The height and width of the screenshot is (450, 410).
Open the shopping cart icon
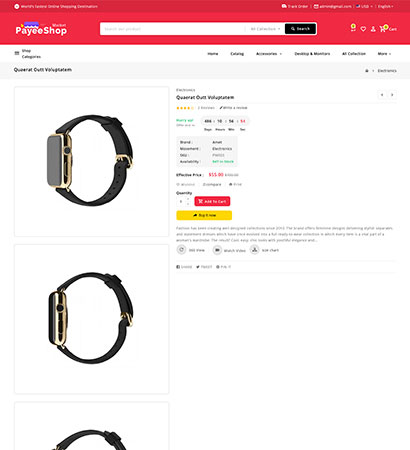(383, 29)
